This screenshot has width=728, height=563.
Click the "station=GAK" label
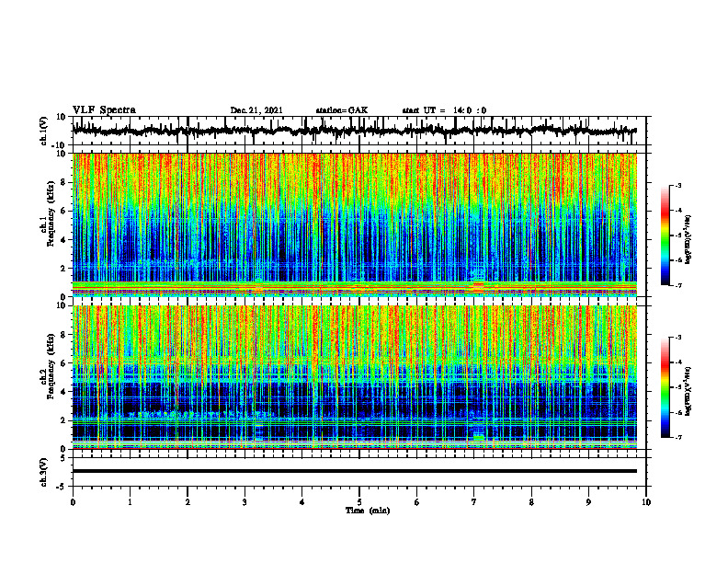[342, 110]
